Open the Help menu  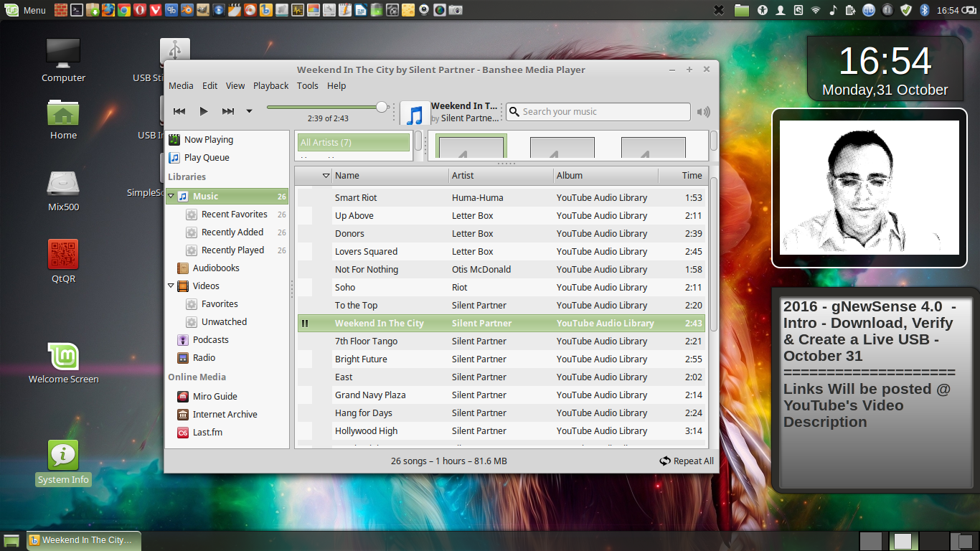[336, 85]
